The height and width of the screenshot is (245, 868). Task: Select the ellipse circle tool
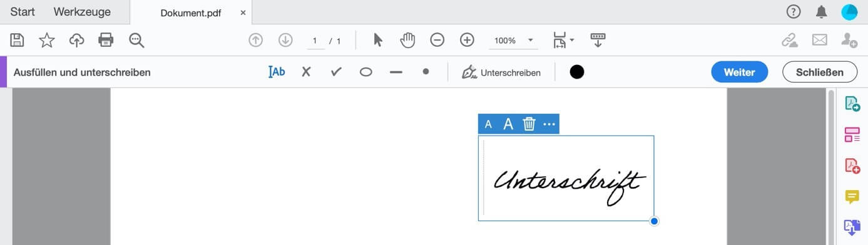click(366, 72)
